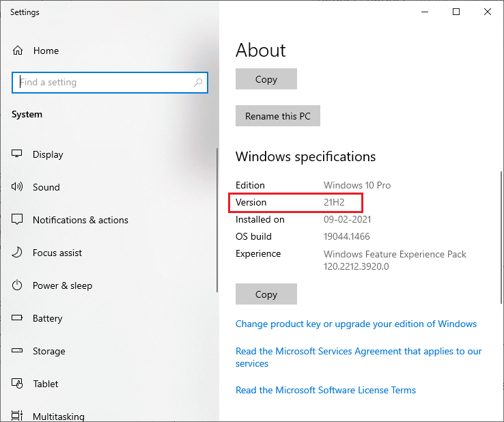This screenshot has height=422, width=504.
Task: Close the Settings window
Action: (x=488, y=12)
